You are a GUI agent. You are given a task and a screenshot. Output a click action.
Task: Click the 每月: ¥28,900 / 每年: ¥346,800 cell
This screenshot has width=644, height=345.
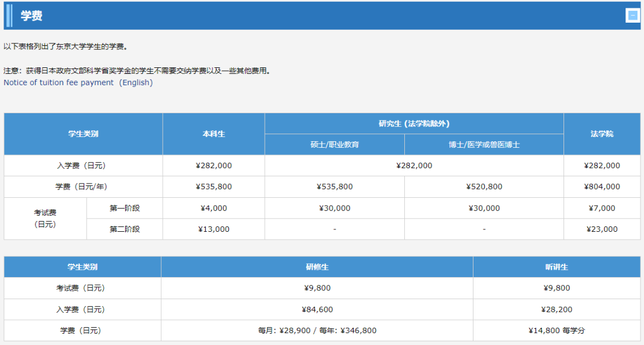[x=317, y=331]
